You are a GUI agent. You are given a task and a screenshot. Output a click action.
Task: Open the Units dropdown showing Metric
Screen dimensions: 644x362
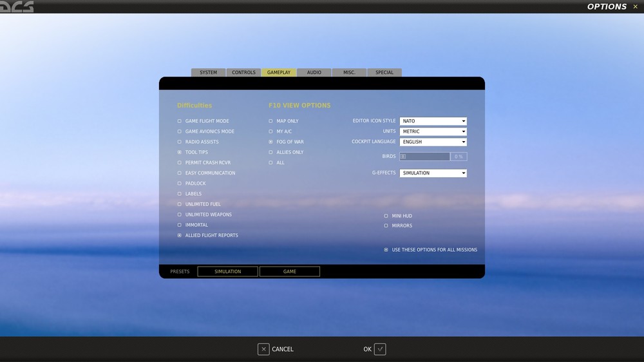(433, 131)
